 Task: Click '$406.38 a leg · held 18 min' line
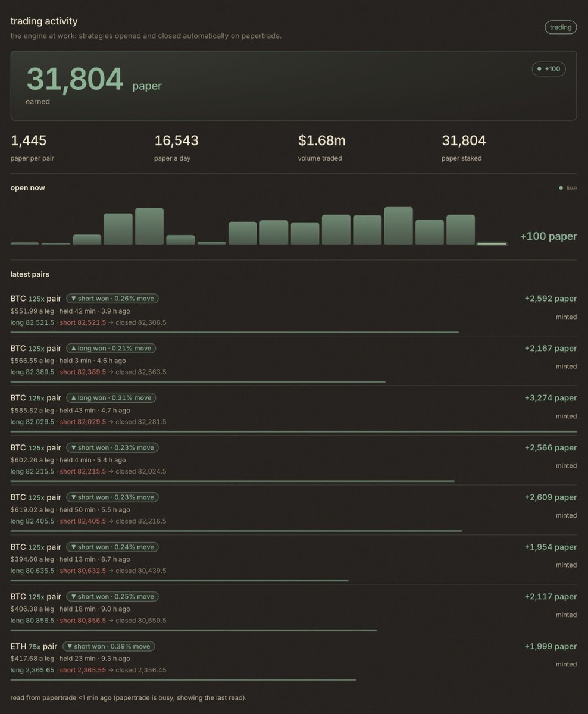click(70, 609)
